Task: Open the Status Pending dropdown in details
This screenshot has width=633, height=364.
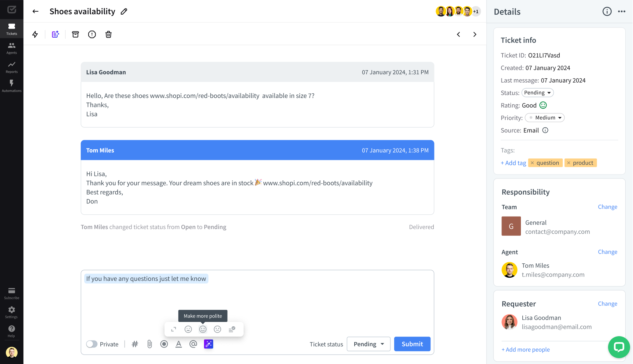Action: coord(537,93)
